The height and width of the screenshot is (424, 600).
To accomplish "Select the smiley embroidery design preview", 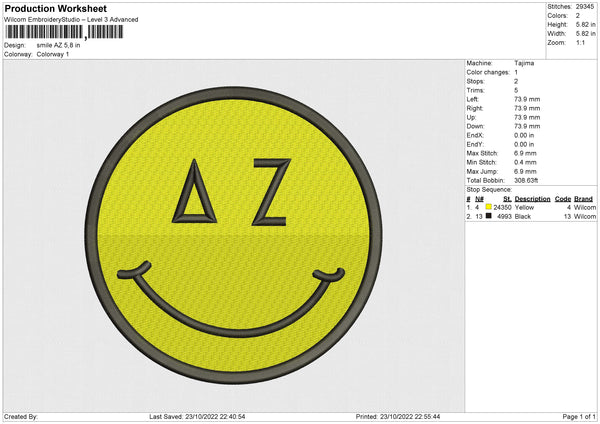I will click(233, 235).
